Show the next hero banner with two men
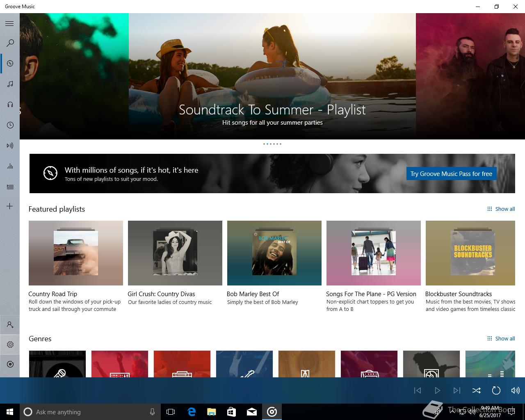 tap(470, 76)
